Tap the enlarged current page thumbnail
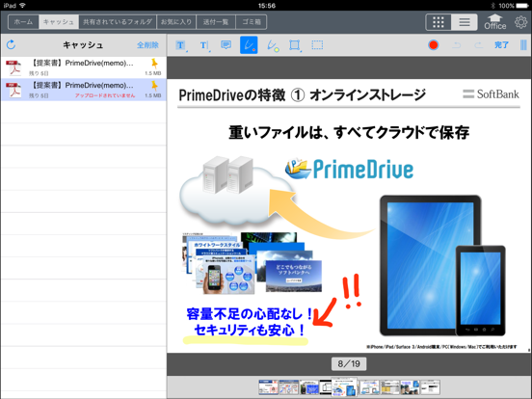This screenshot has height=399, width=532. (344, 386)
